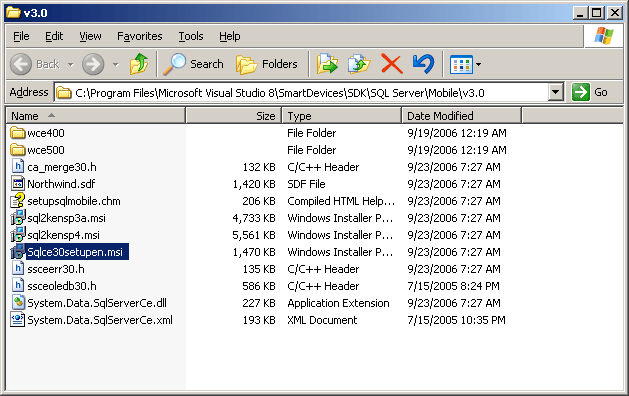Click the SDF File type text
The width and height of the screenshot is (629, 396).
[x=306, y=184]
